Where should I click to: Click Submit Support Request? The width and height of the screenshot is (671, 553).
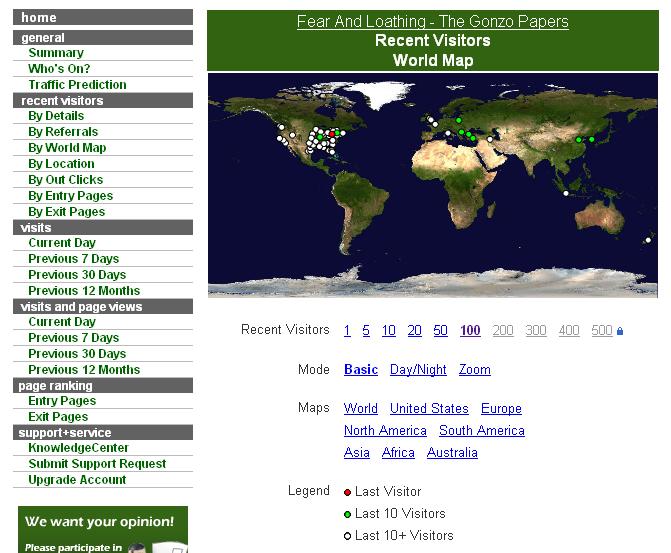coord(97,464)
